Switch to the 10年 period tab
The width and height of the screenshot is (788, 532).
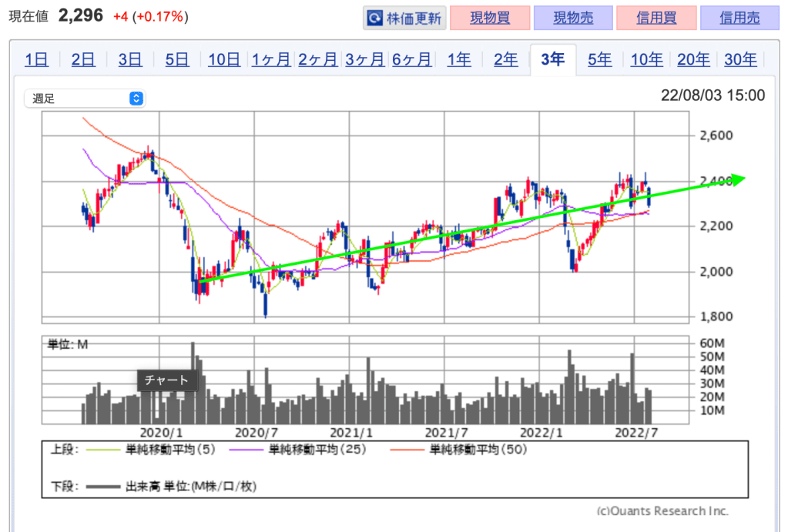pyautogui.click(x=646, y=60)
